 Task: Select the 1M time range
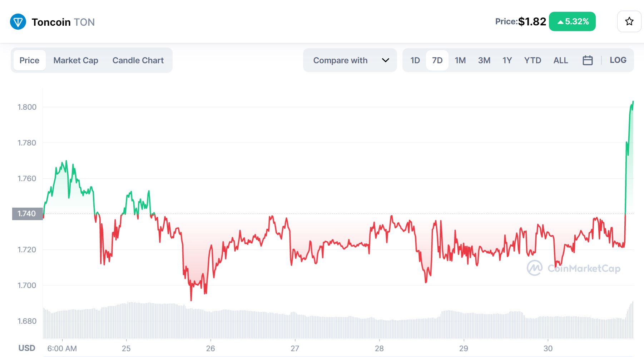(x=460, y=60)
